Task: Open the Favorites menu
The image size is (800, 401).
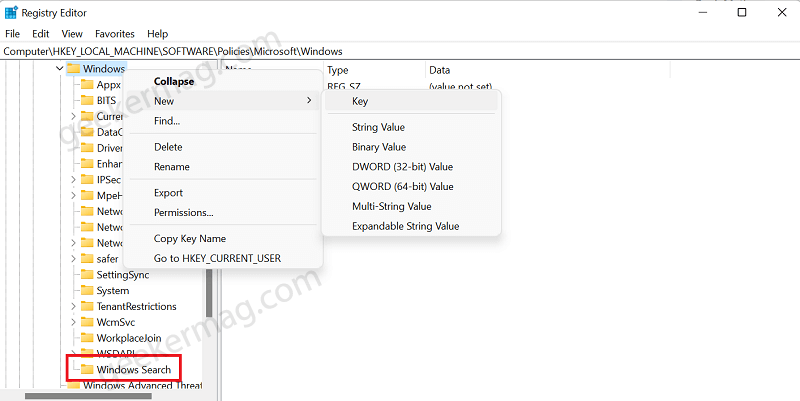Action: tap(115, 34)
